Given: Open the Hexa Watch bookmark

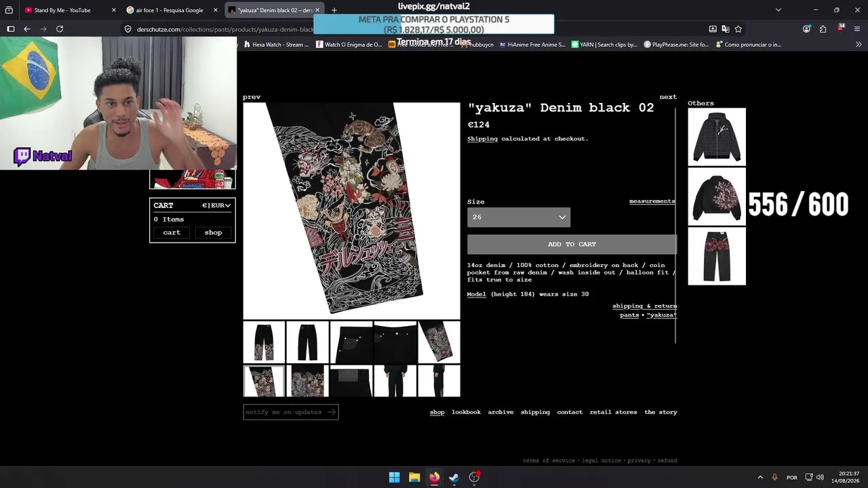Looking at the screenshot, I should coord(275,45).
